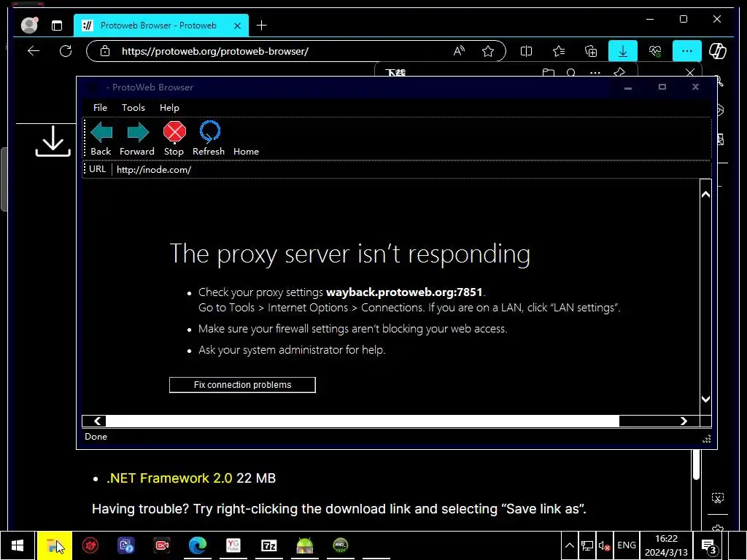This screenshot has width=747, height=560.
Task: Click the muted volume tray icon
Action: pos(605,545)
